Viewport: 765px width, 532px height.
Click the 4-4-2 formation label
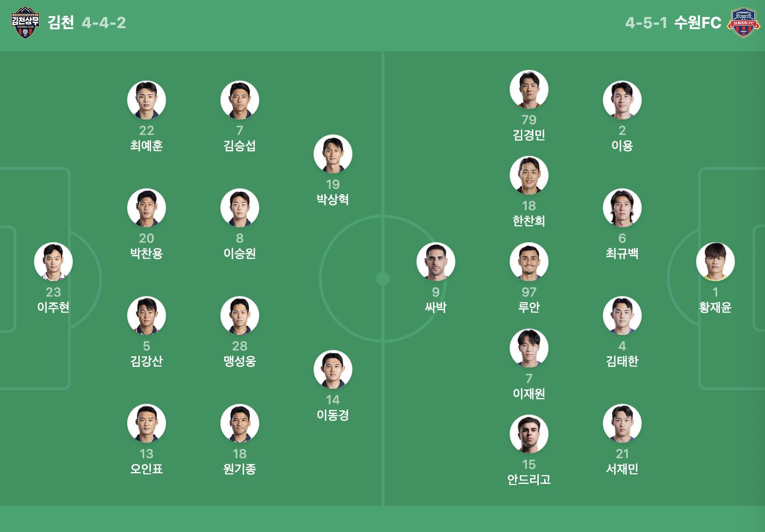point(104,23)
